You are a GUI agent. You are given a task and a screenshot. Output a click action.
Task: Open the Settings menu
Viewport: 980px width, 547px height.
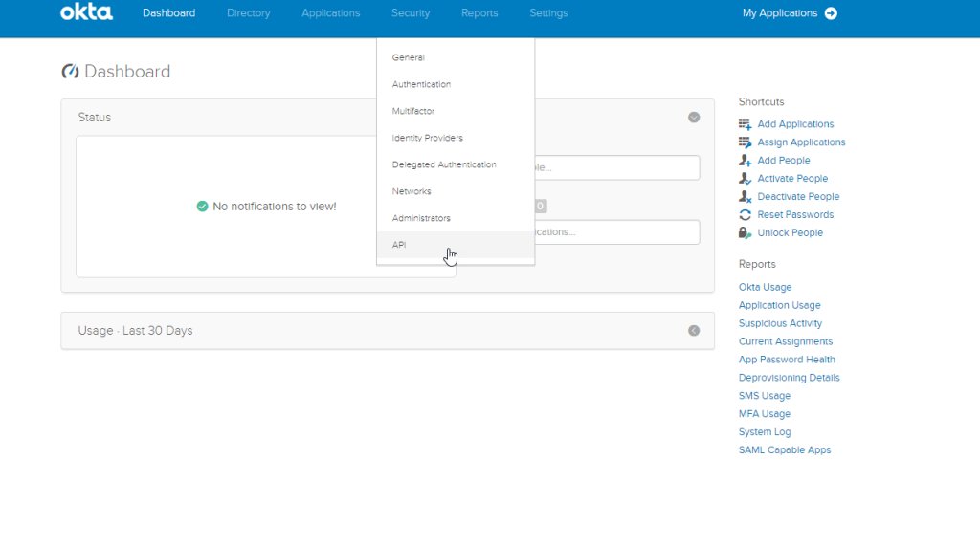(548, 13)
